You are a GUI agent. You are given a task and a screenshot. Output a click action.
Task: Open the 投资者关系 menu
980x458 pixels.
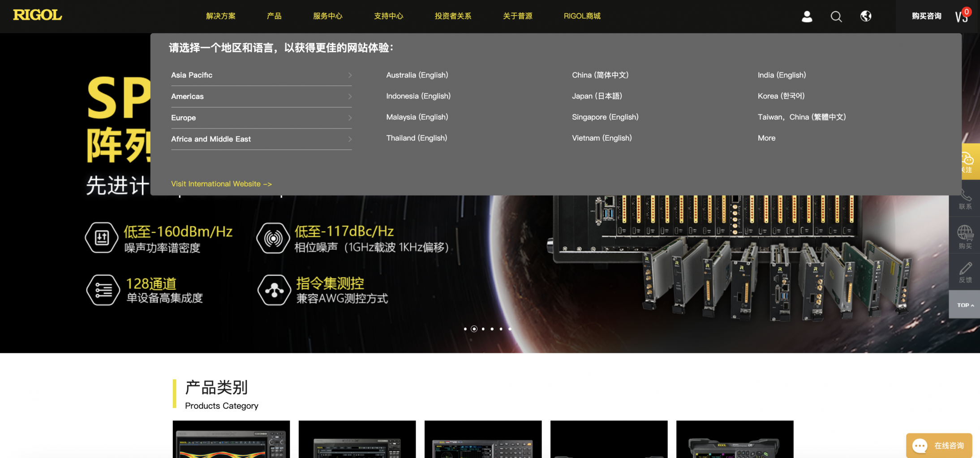click(x=453, y=16)
